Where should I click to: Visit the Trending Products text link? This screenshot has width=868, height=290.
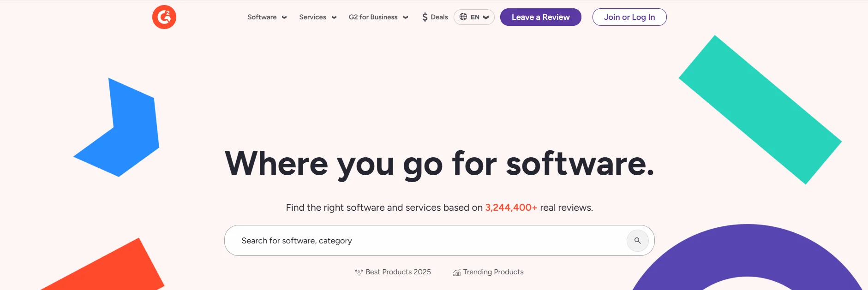pyautogui.click(x=493, y=272)
